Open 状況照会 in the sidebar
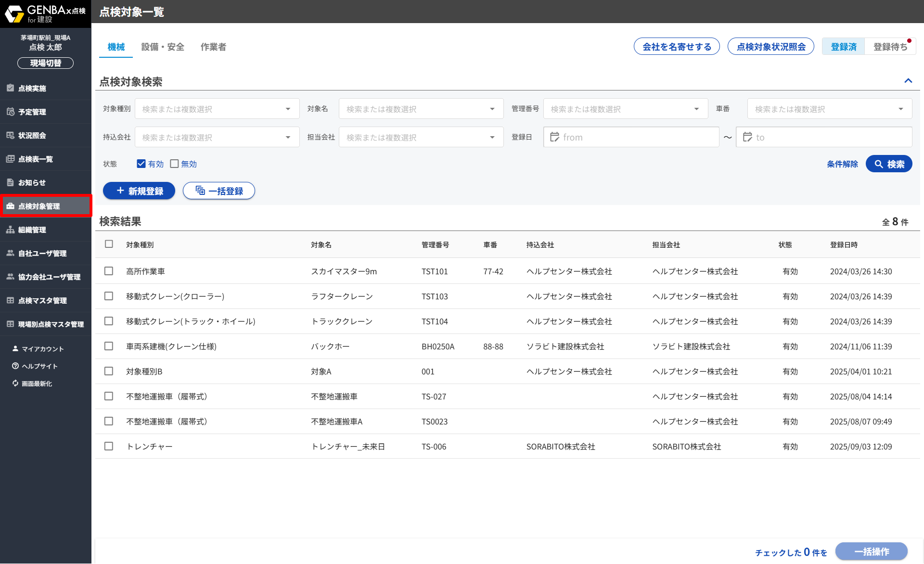This screenshot has width=924, height=564. [10, 135]
